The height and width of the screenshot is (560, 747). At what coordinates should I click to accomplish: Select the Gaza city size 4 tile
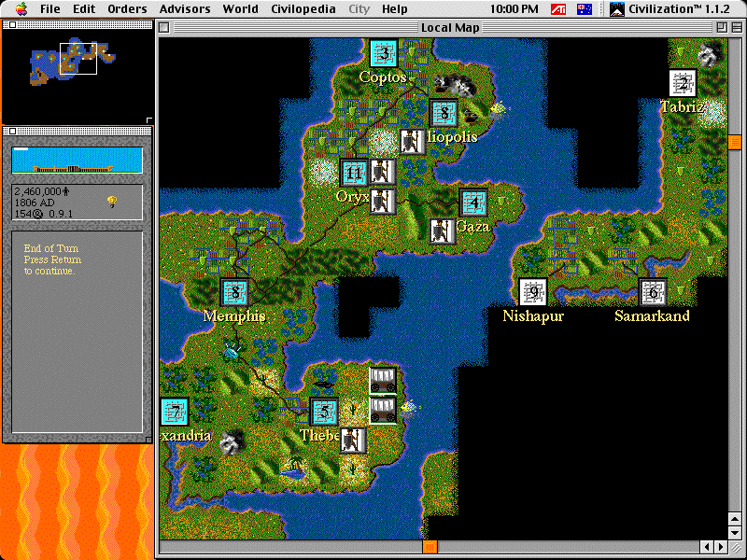473,203
